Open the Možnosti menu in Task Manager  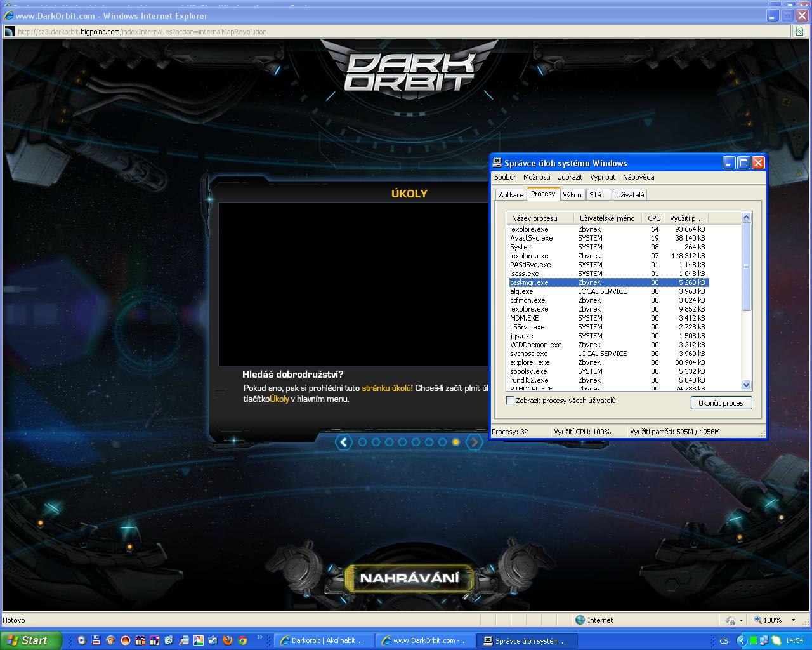[537, 177]
